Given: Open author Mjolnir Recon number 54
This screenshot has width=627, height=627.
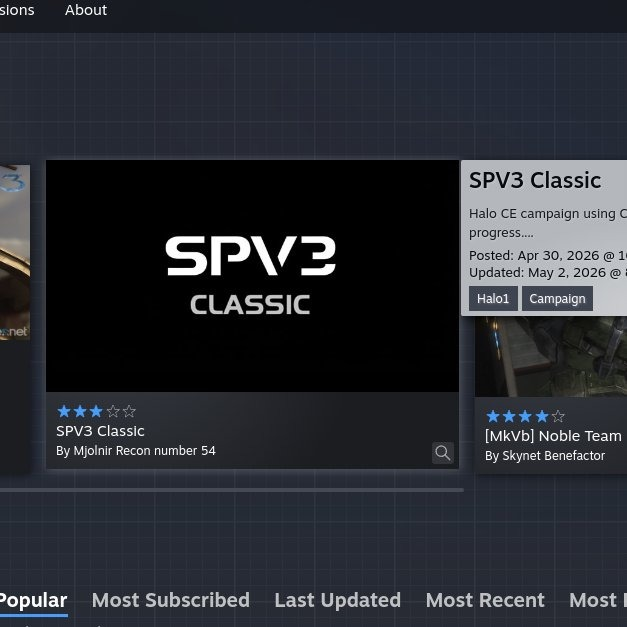Looking at the screenshot, I should (144, 451).
